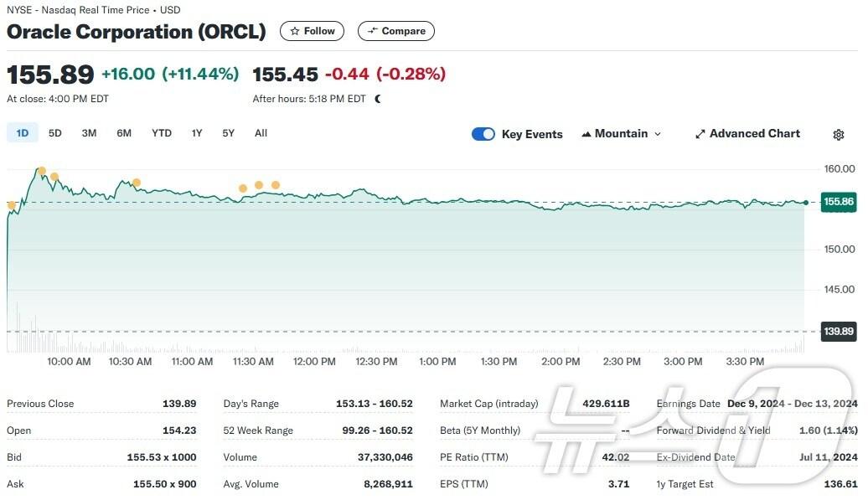The height and width of the screenshot is (500, 868).
Task: Select the 3M chart range
Action: point(89,133)
